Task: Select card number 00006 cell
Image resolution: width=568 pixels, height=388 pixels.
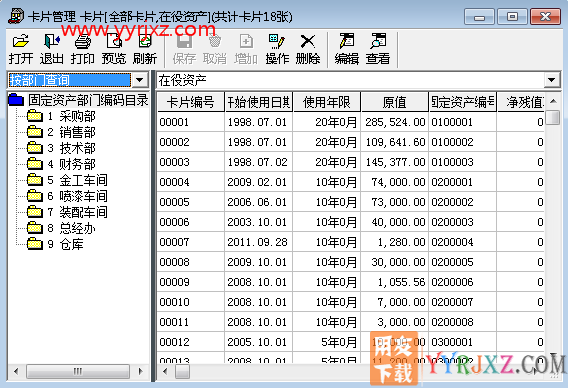Action: click(191, 222)
